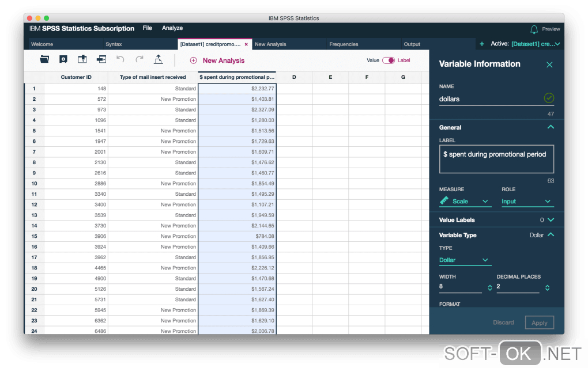Click cell with value $2,232.77
Image resolution: width=588 pixels, height=368 pixels.
tap(237, 89)
